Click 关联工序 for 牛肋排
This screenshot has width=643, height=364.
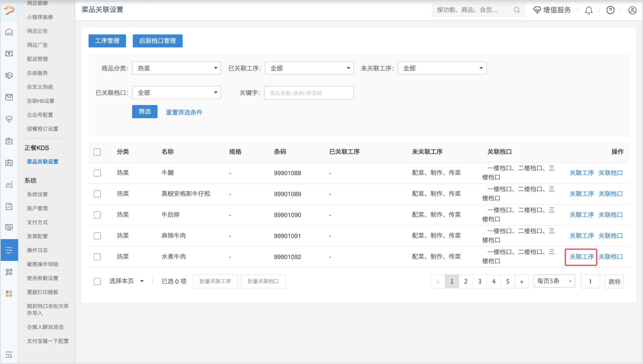point(581,215)
